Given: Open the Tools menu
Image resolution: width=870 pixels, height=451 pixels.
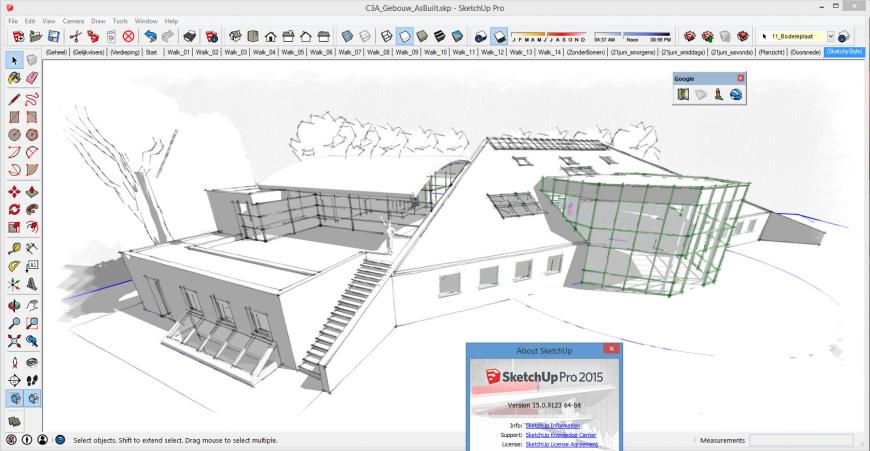Looking at the screenshot, I should tap(120, 21).
